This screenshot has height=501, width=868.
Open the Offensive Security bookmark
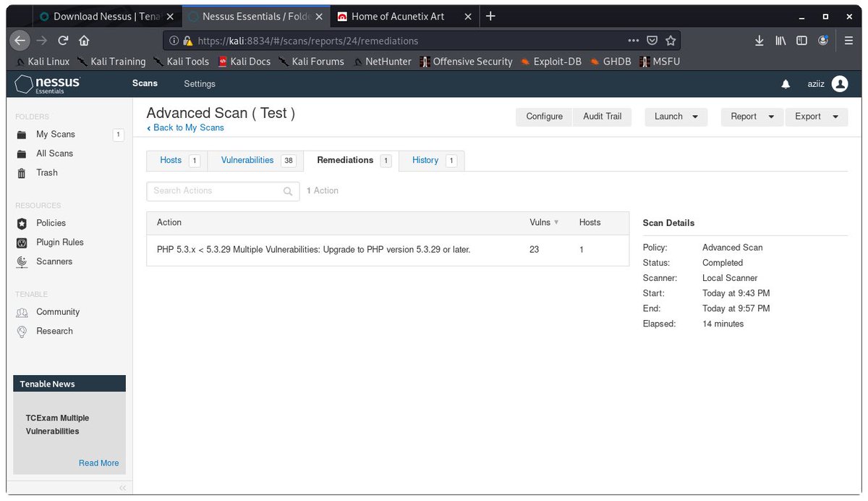point(467,62)
